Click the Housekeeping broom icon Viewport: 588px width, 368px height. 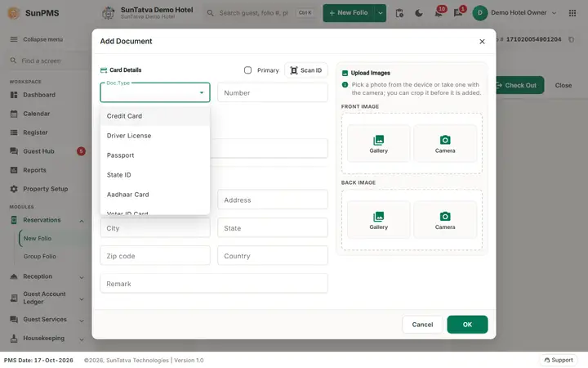pos(14,338)
